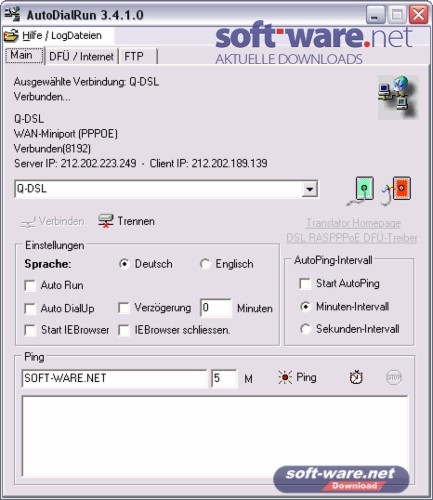The width and height of the screenshot is (433, 500).
Task: Open the Translator Homepage link
Action: pos(353,223)
